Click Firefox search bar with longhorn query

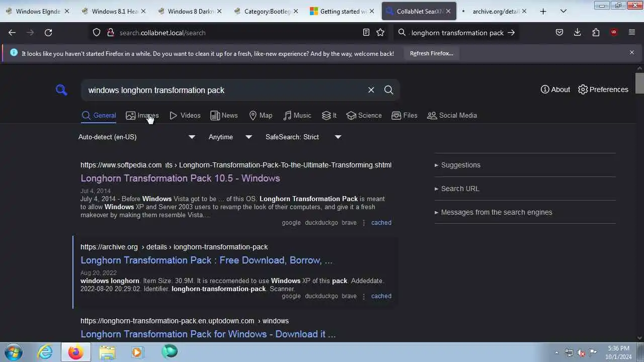[x=457, y=33]
